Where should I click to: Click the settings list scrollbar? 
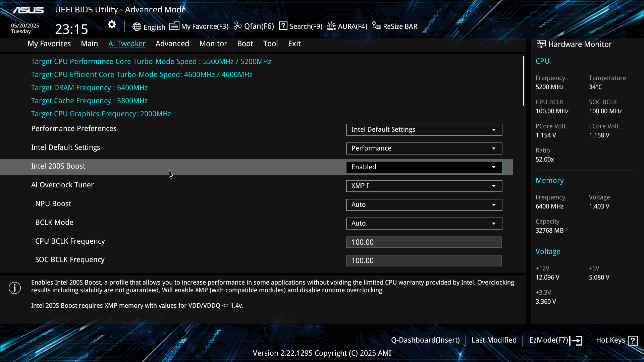(523, 81)
